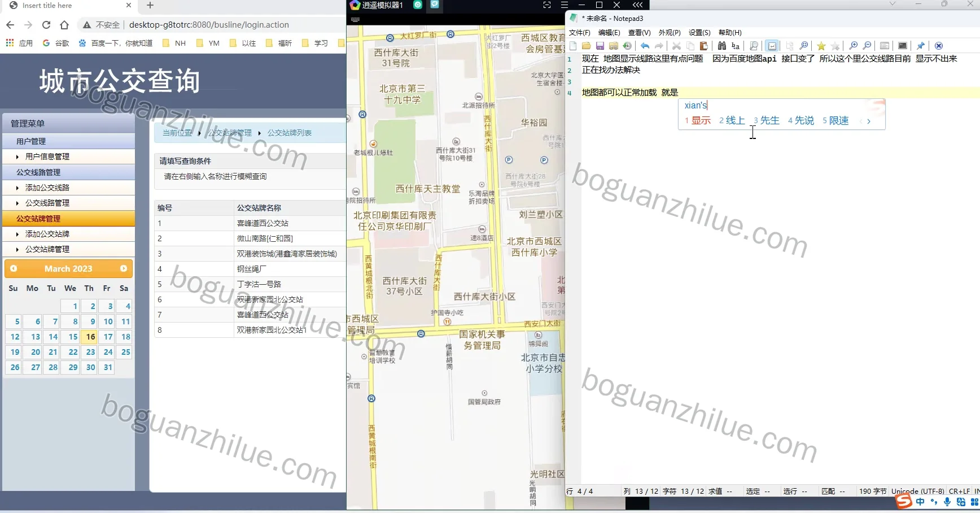The height and width of the screenshot is (513, 980).
Task: Select IME candidate 1 显示
Action: 698,120
